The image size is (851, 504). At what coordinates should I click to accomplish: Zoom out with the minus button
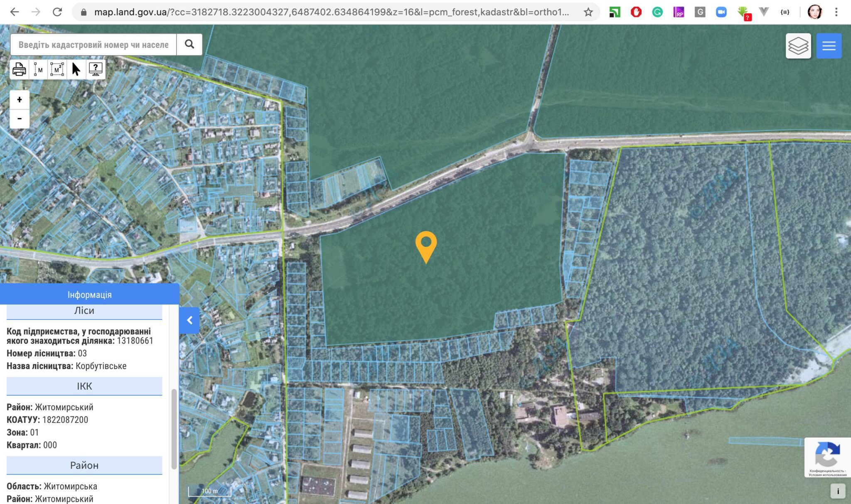click(x=20, y=119)
